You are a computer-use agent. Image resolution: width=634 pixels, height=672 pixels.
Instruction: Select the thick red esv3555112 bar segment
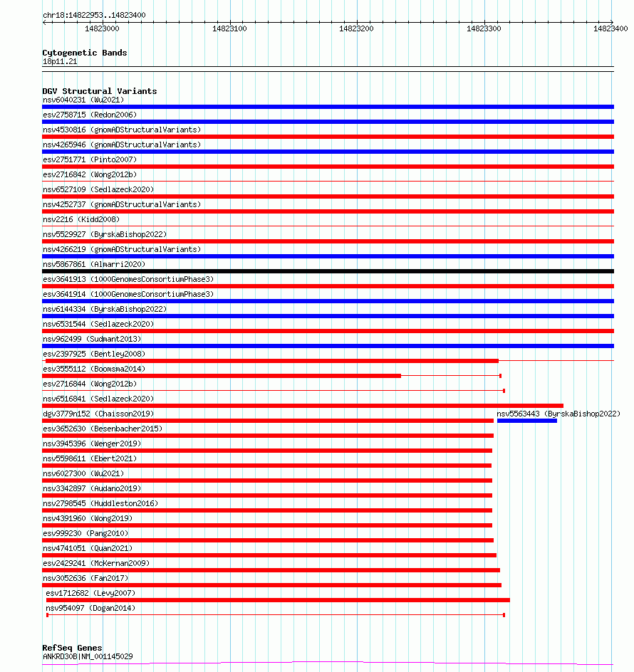222,376
